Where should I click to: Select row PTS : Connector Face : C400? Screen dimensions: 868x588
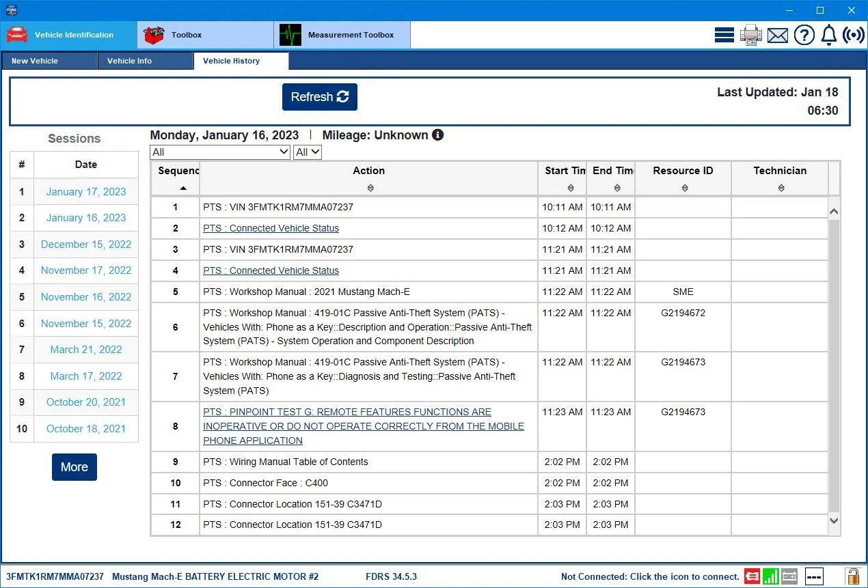(489, 483)
